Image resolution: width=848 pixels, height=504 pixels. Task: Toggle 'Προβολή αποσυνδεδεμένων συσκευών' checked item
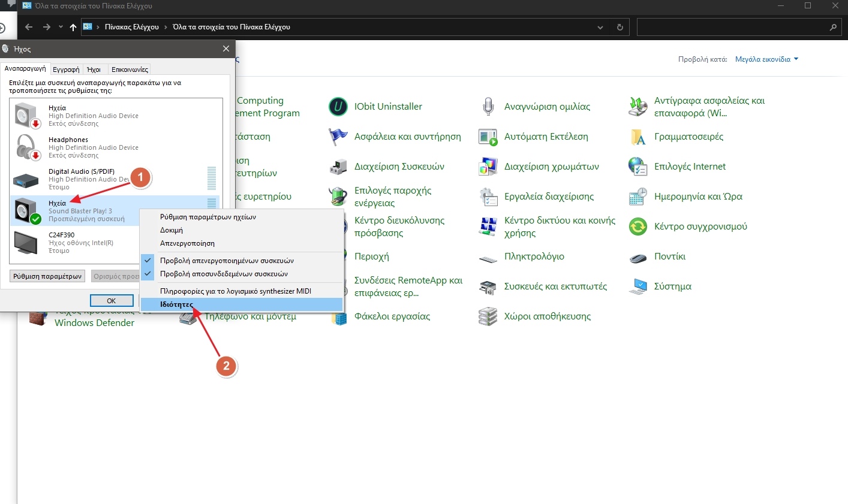pos(224,274)
